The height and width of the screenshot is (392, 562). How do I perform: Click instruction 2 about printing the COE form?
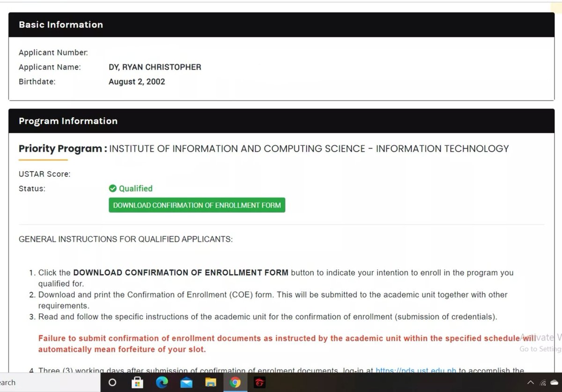point(273,300)
